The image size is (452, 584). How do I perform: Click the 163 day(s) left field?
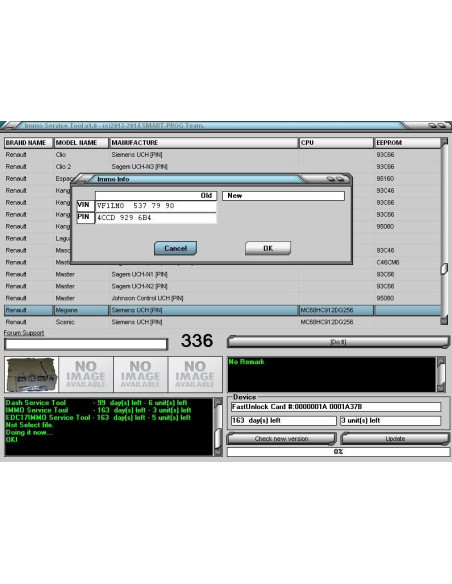(283, 421)
